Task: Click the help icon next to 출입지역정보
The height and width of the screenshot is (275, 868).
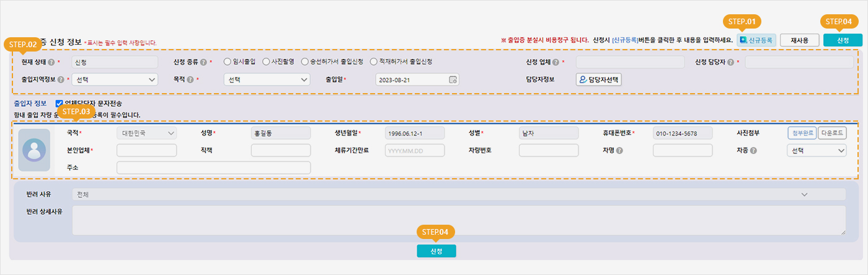Action: point(61,79)
